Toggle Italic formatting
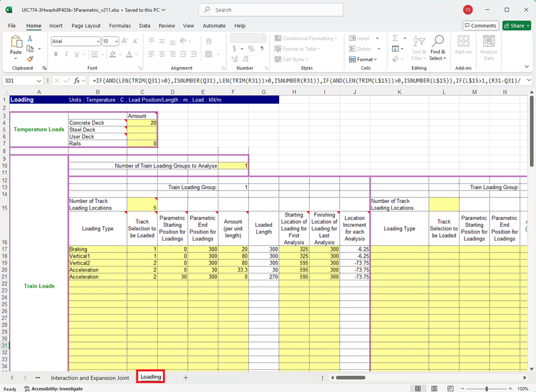This screenshot has height=392, width=536. [66, 54]
